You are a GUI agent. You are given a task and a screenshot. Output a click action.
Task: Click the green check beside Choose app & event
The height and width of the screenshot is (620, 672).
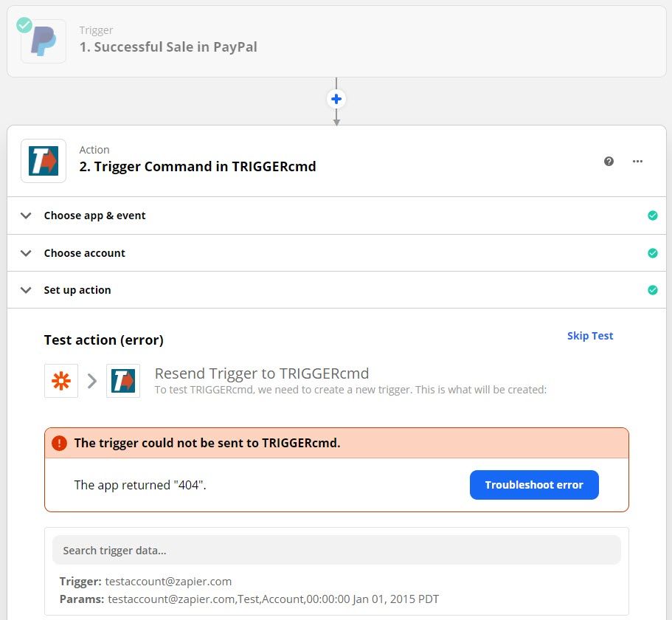click(x=652, y=216)
